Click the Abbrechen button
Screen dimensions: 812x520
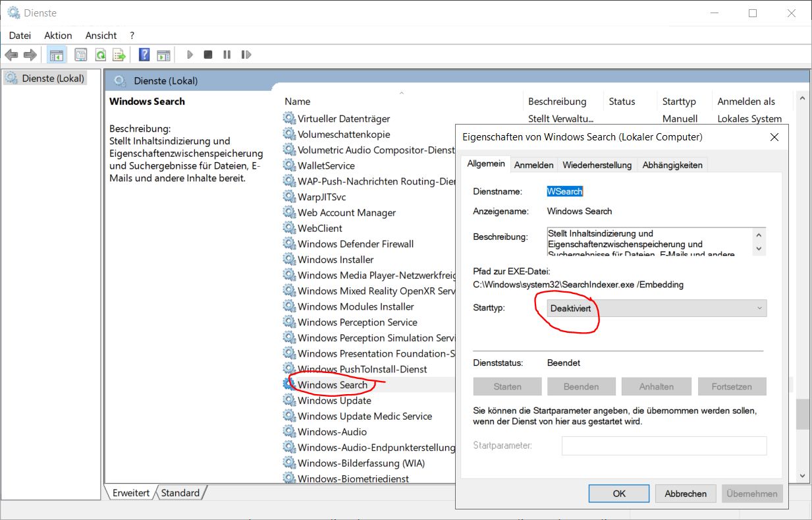(x=685, y=493)
